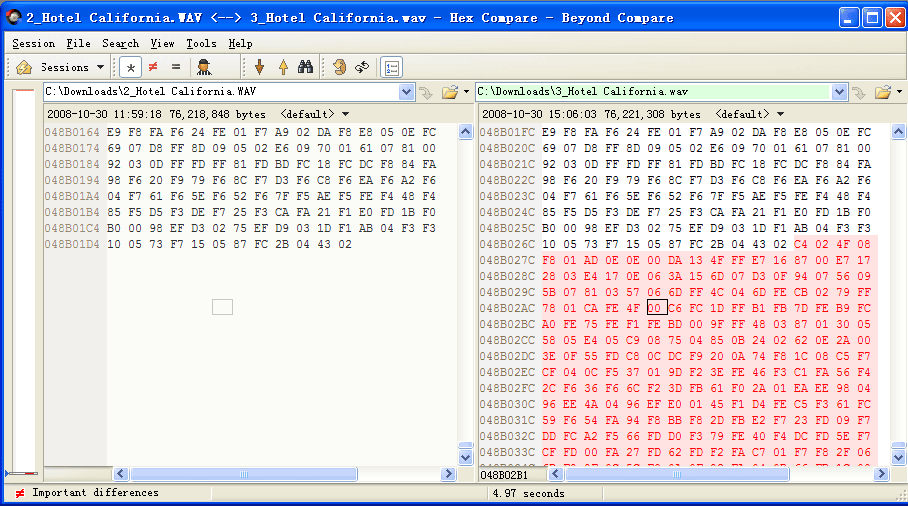The image size is (908, 506).
Task: Toggle Show All asterisk filter
Action: point(131,68)
